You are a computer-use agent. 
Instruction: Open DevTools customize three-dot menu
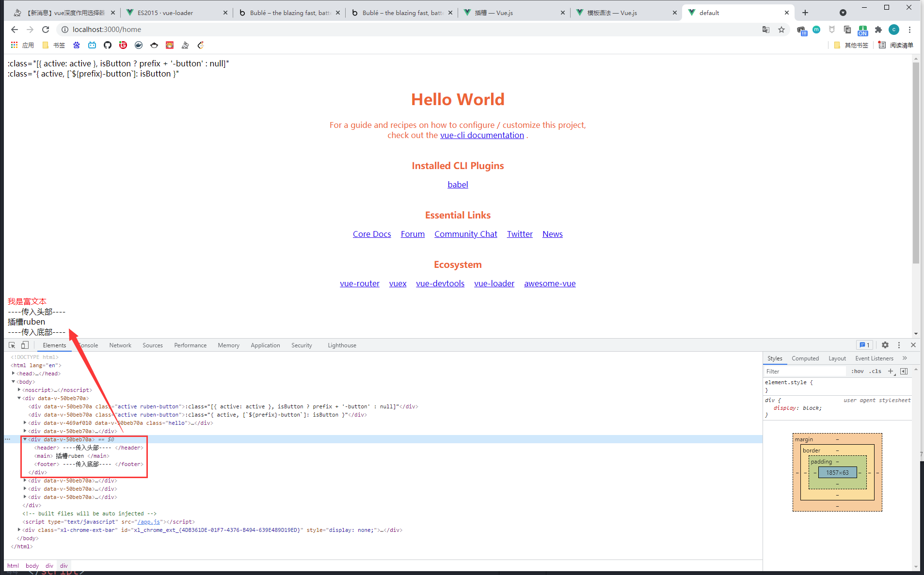pyautogui.click(x=899, y=345)
